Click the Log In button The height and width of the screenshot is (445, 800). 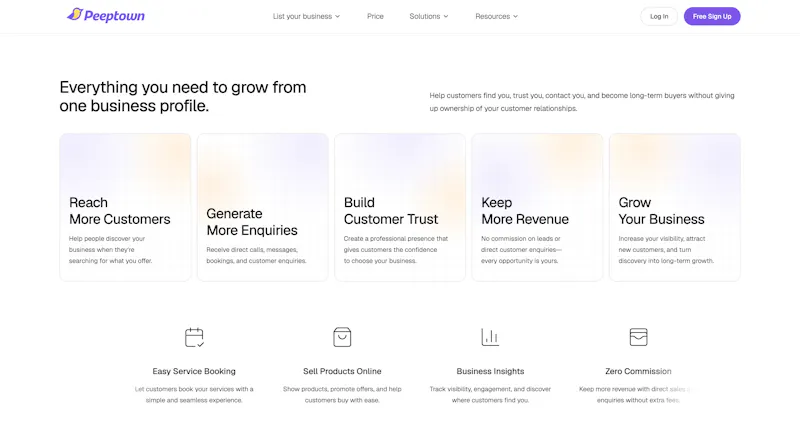tap(659, 16)
